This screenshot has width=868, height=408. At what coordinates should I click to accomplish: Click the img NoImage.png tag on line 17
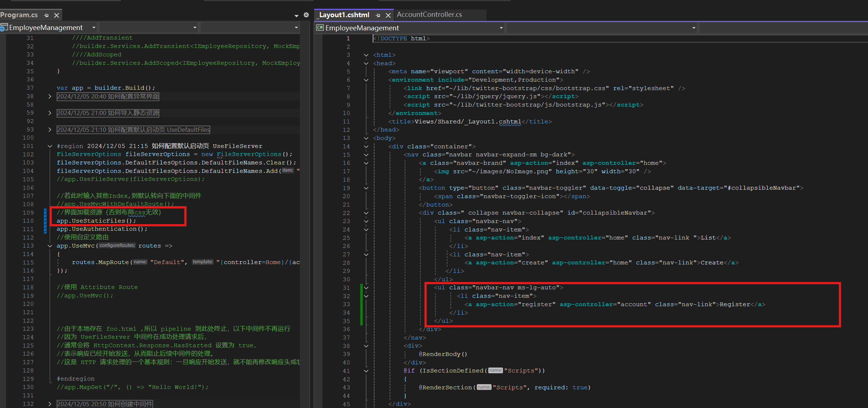pos(543,171)
